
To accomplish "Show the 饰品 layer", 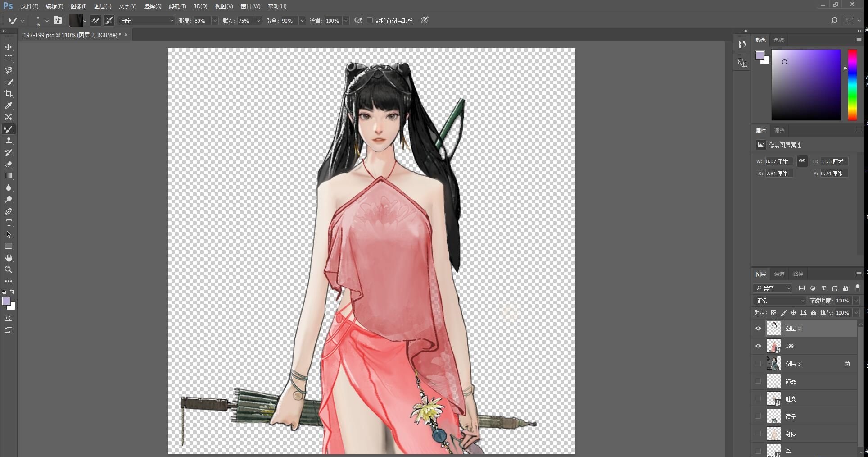I will tap(758, 381).
